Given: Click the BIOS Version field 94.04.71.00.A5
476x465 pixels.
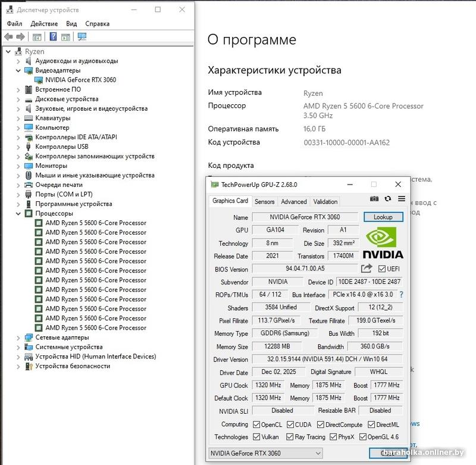Looking at the screenshot, I should (x=305, y=269).
